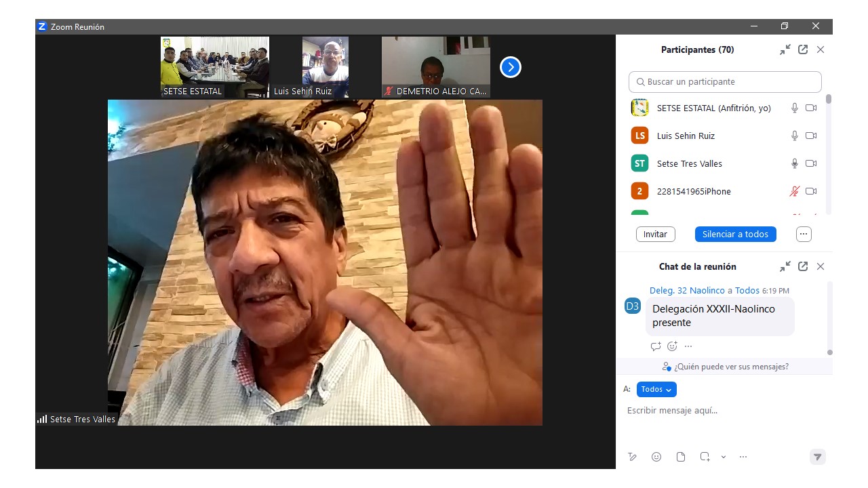Toggle Setse Tres Valles camera icon
The image size is (868, 488).
coord(811,163)
